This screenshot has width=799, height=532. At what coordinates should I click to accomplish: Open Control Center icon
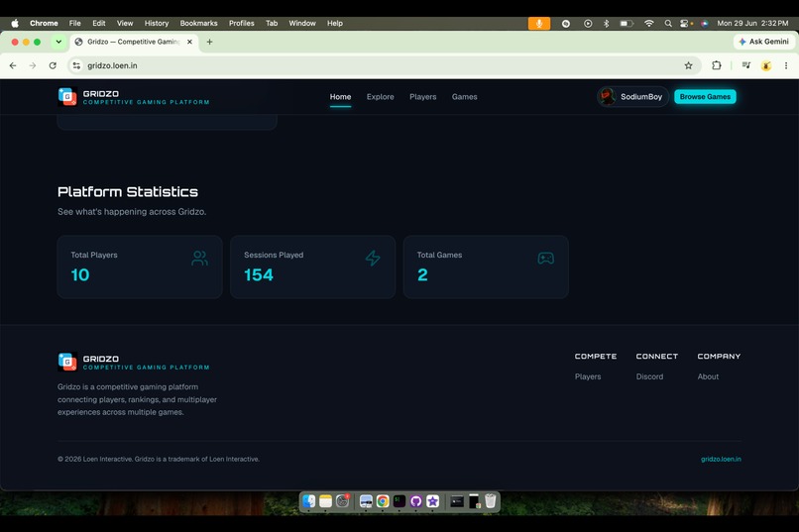[x=686, y=24]
